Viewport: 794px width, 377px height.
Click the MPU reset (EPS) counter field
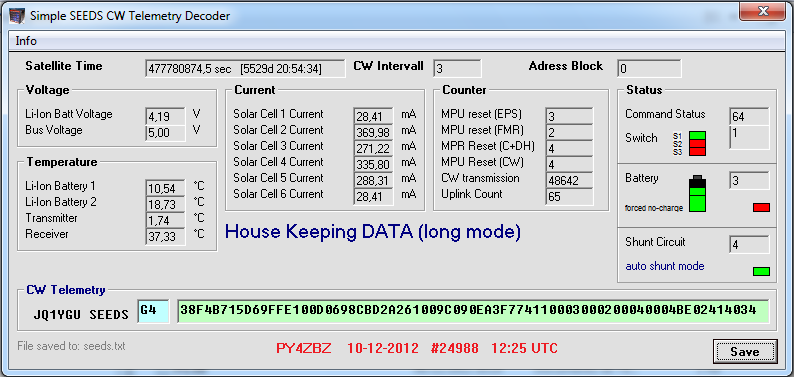(569, 116)
